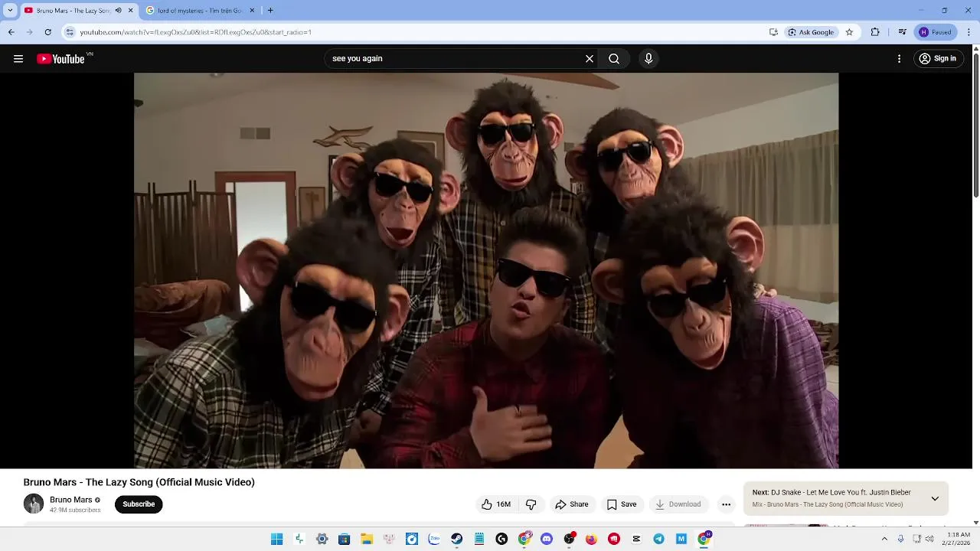Close the Bruno Mars tab
The height and width of the screenshot is (551, 980).
click(x=131, y=11)
